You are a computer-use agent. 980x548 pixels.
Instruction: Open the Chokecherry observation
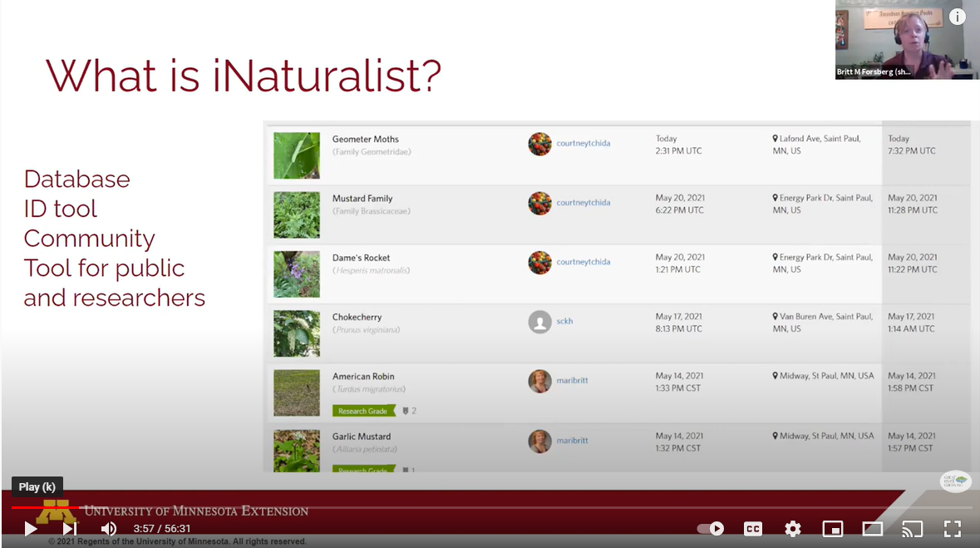pyautogui.click(x=357, y=317)
